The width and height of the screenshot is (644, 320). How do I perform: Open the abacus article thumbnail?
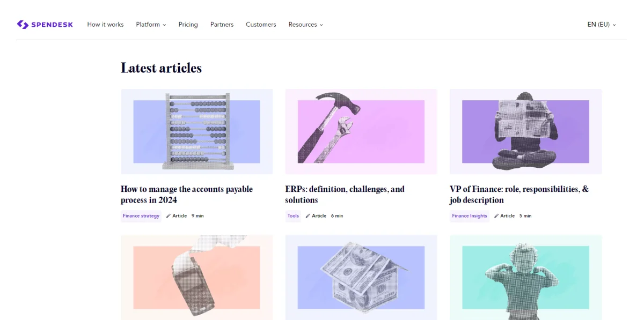[196, 132]
